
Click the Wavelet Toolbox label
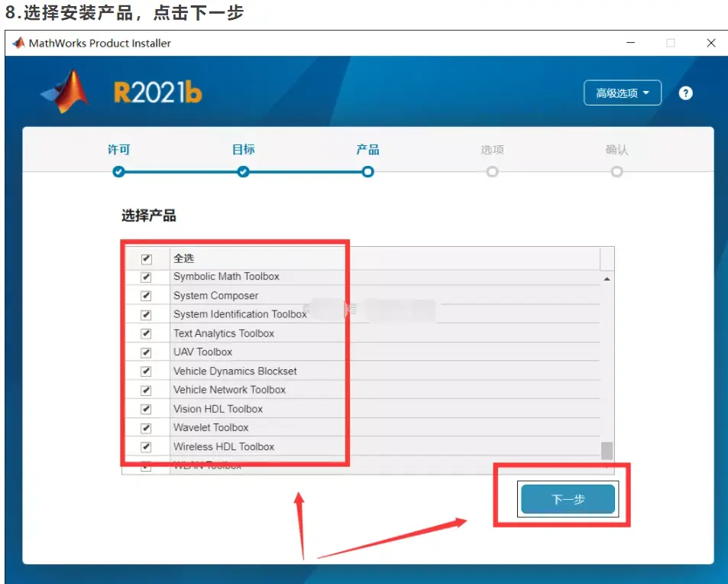[211, 427]
